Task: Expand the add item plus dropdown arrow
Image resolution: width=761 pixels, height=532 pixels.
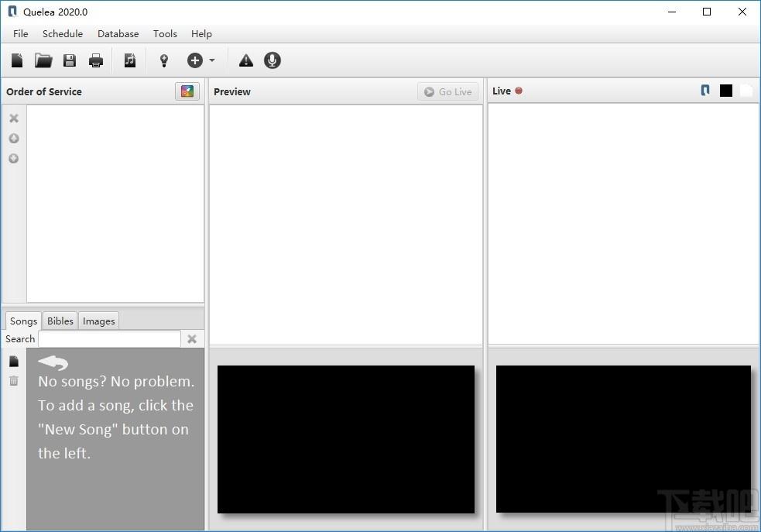Action: coord(212,60)
